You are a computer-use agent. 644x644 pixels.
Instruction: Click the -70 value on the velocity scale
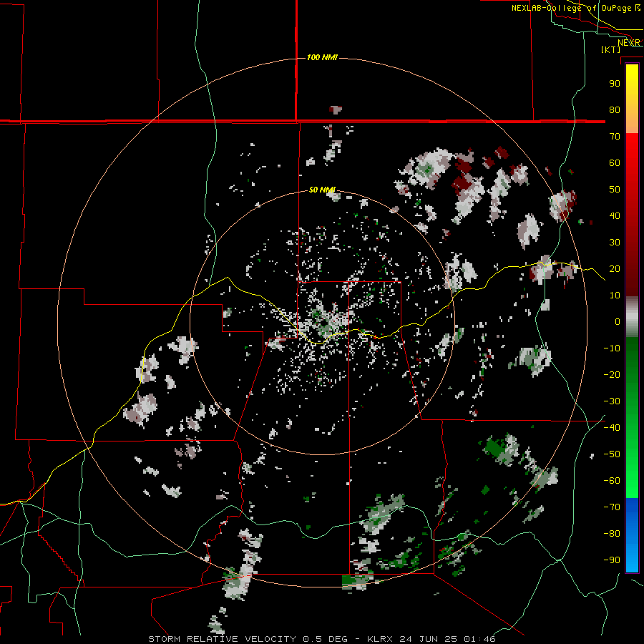pyautogui.click(x=612, y=507)
